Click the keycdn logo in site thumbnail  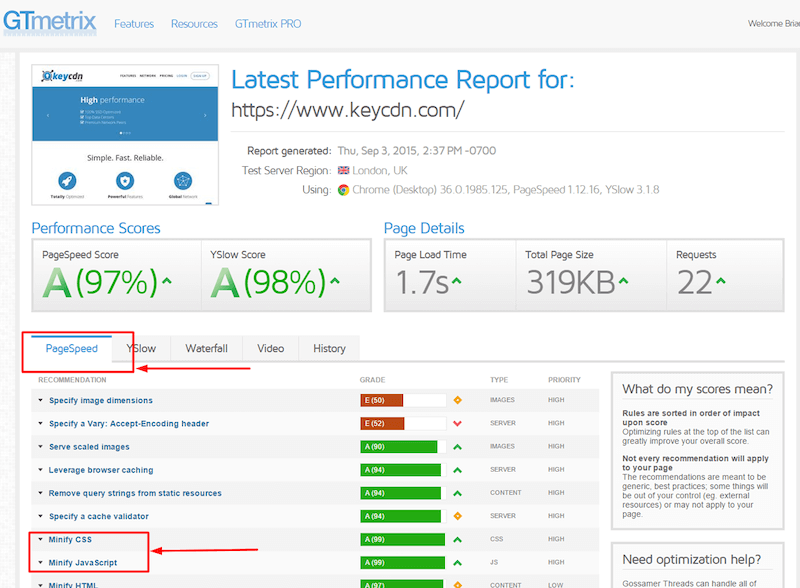tap(62, 76)
